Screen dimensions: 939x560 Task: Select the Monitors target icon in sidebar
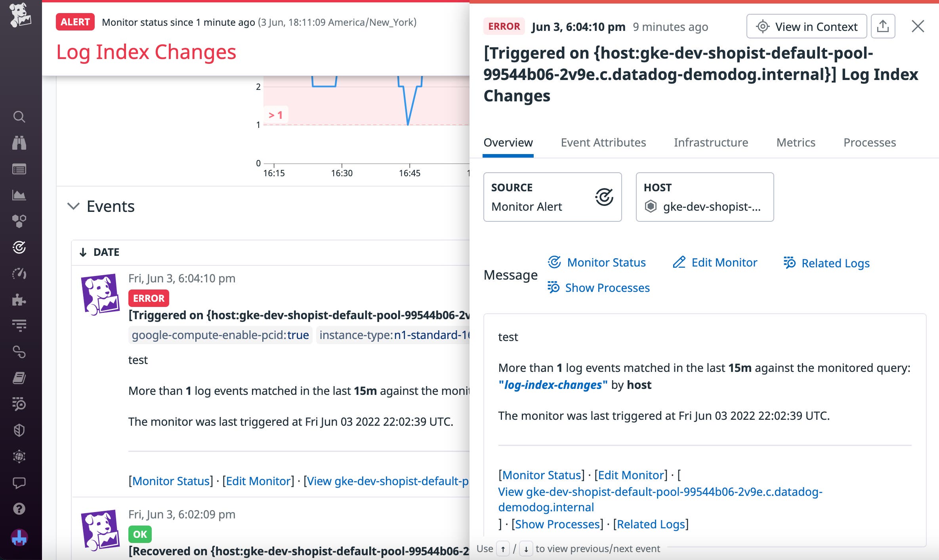[19, 248]
